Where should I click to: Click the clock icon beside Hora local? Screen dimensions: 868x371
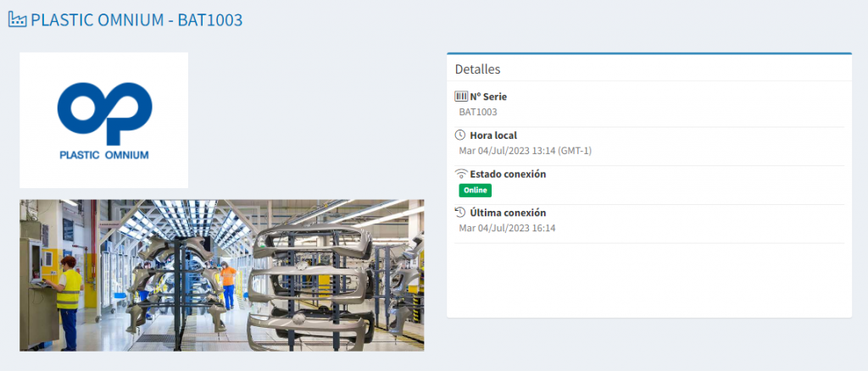tap(460, 136)
